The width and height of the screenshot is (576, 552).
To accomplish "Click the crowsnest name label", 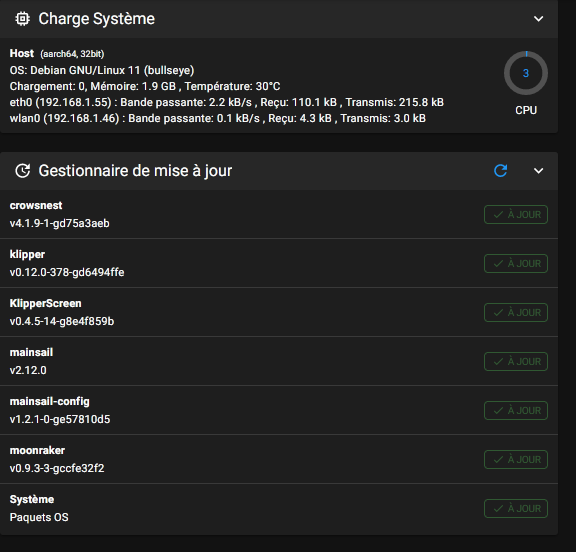I will [36, 205].
